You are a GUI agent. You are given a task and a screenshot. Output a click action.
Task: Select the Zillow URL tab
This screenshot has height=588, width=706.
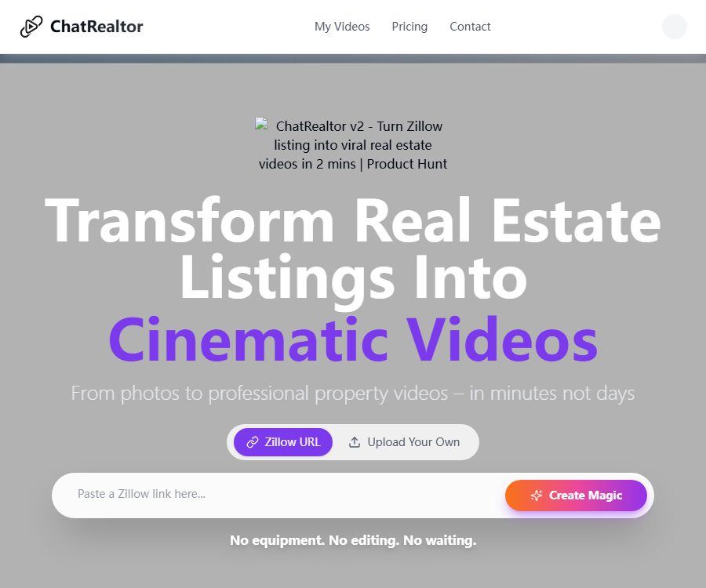click(x=282, y=442)
